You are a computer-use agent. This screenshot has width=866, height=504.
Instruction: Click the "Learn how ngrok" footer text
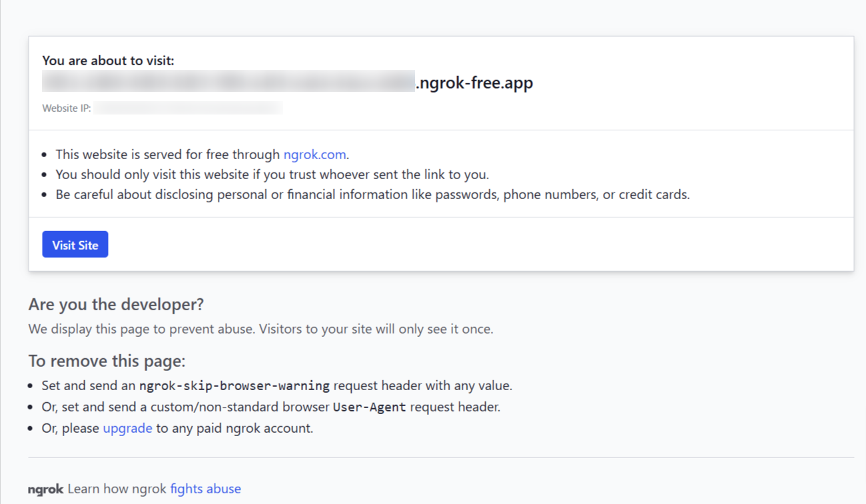(x=117, y=489)
